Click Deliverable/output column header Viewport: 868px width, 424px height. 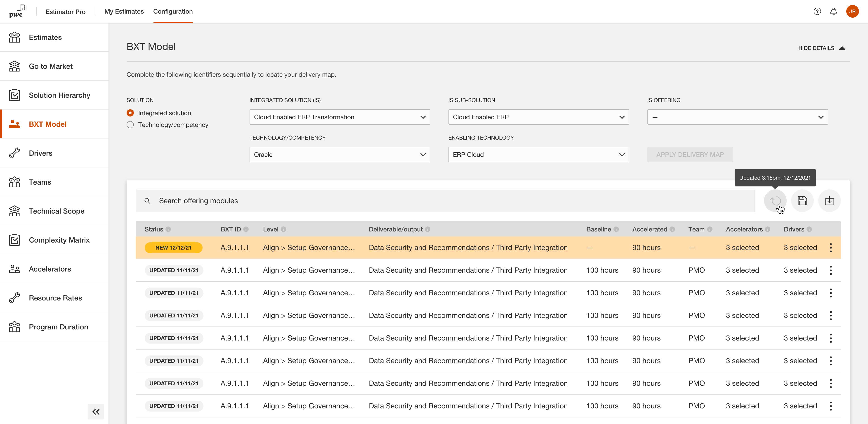tap(396, 229)
